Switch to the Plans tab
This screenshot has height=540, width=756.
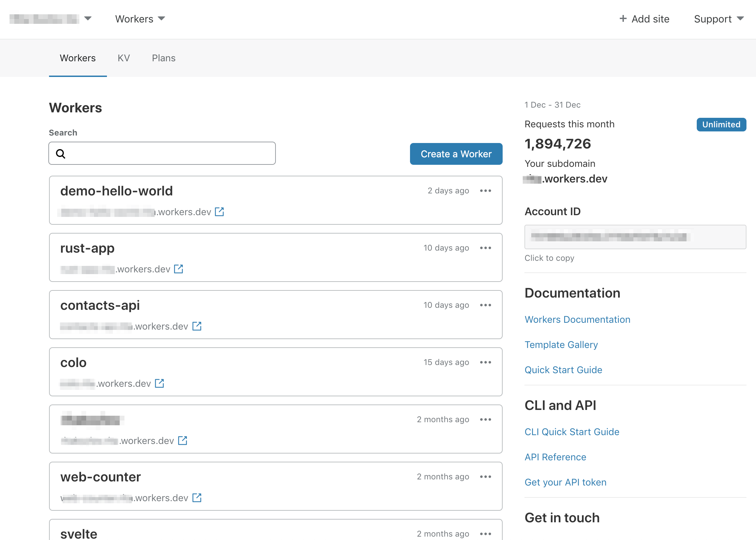click(x=163, y=58)
